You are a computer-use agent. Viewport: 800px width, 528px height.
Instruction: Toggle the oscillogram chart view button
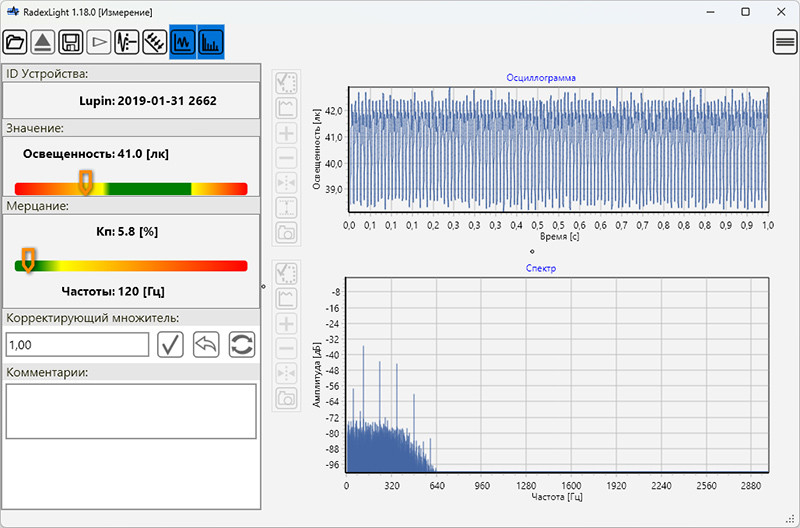click(x=183, y=42)
